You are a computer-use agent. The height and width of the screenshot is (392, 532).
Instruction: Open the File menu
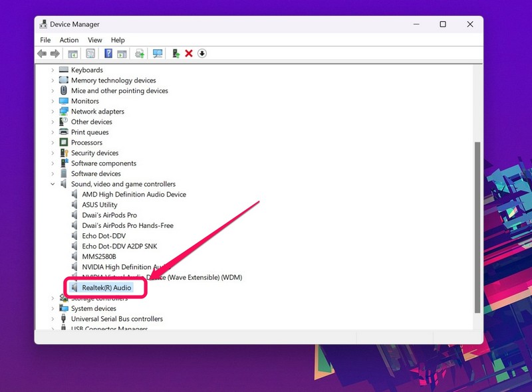click(45, 40)
